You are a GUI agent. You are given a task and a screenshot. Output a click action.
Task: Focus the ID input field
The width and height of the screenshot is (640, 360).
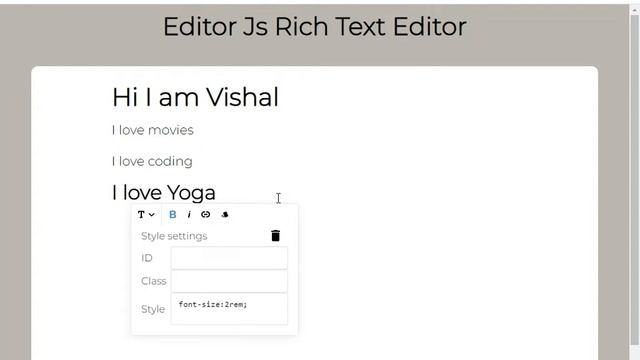(x=229, y=258)
